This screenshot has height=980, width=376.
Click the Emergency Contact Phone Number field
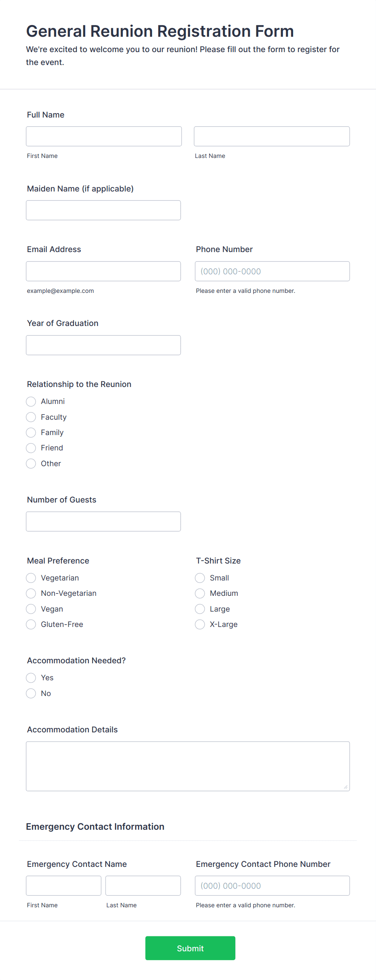click(272, 885)
